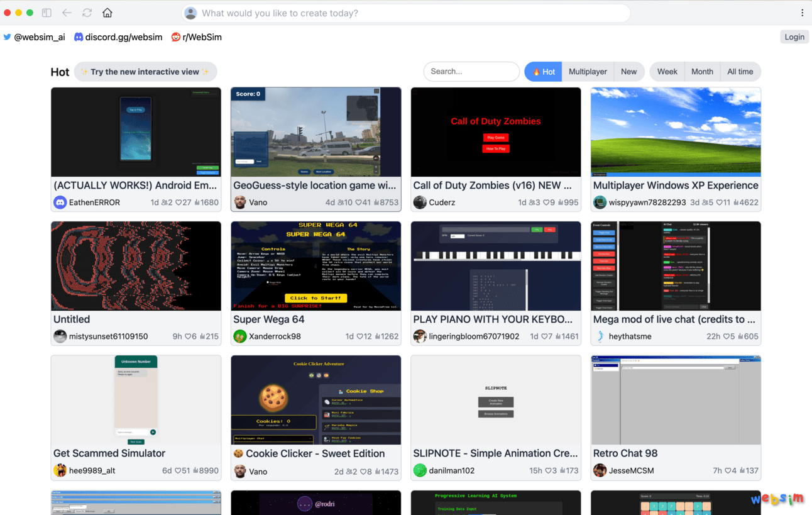Open the Retro Chat 98 title link
Viewport: 812px width, 515px height.
(625, 453)
